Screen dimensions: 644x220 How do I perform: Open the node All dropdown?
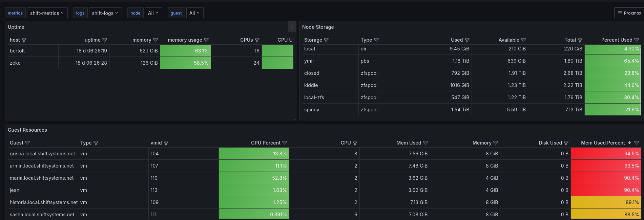pos(153,13)
